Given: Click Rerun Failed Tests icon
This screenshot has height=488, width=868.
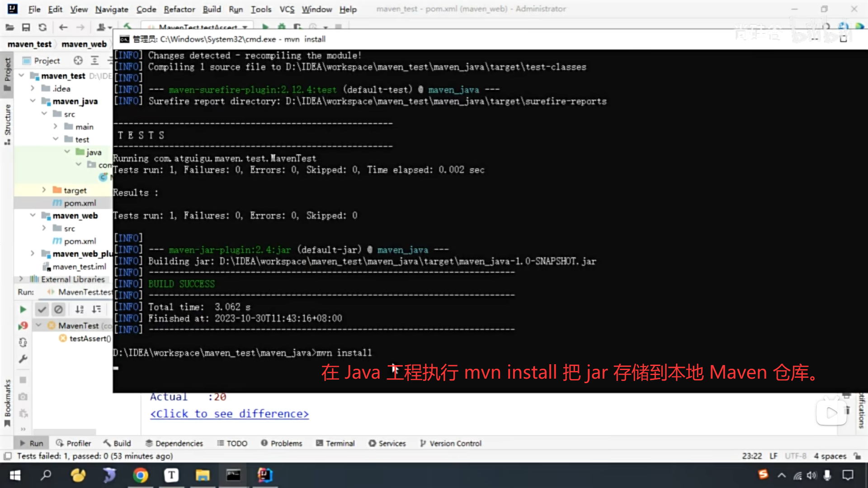Looking at the screenshot, I should tap(23, 326).
